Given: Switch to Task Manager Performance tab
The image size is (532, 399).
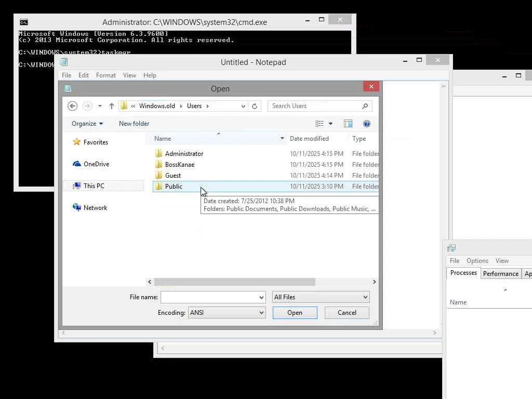Looking at the screenshot, I should click(501, 274).
